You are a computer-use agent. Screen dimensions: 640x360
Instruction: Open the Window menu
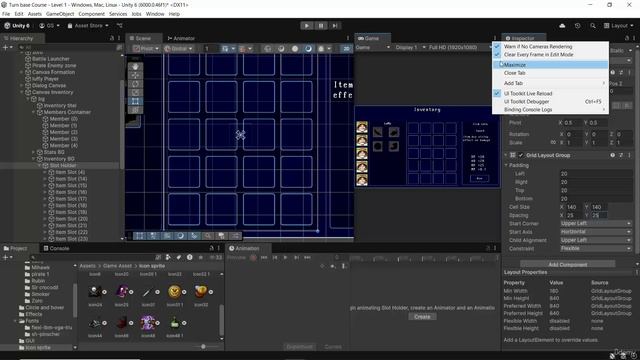155,14
